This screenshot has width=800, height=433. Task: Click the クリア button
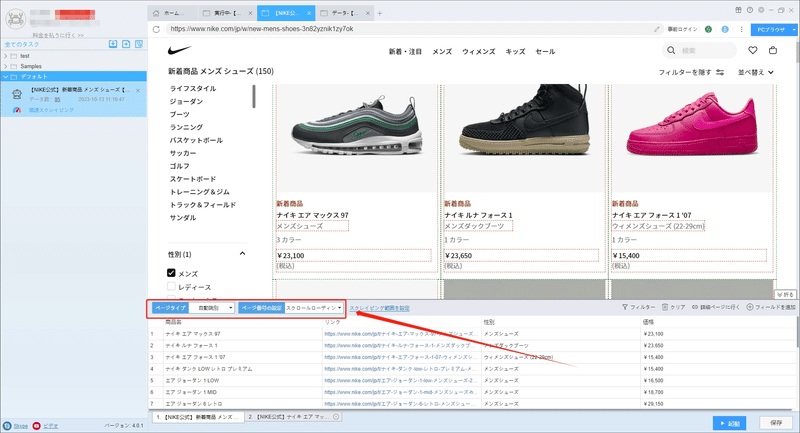click(x=673, y=307)
